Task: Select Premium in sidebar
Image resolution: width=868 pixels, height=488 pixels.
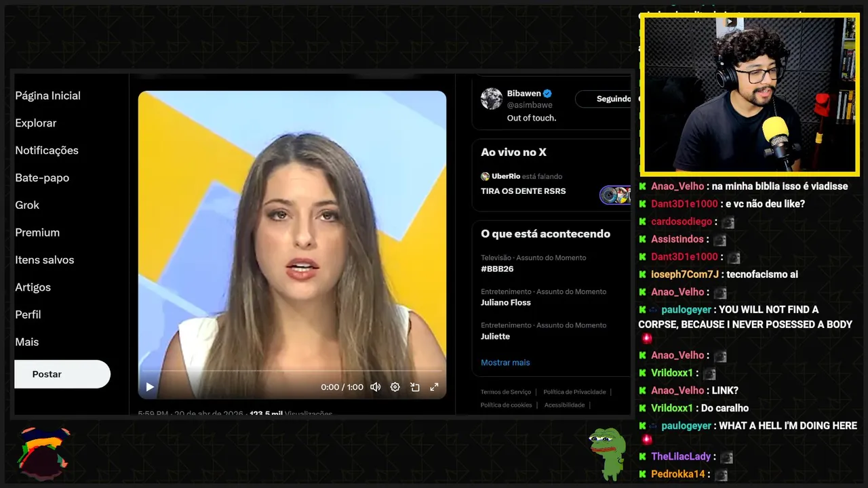Action: [x=37, y=232]
